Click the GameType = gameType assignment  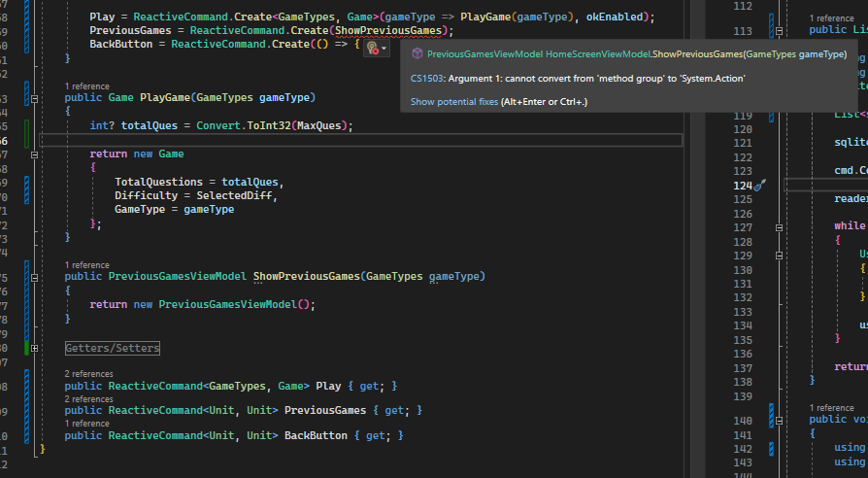175,209
